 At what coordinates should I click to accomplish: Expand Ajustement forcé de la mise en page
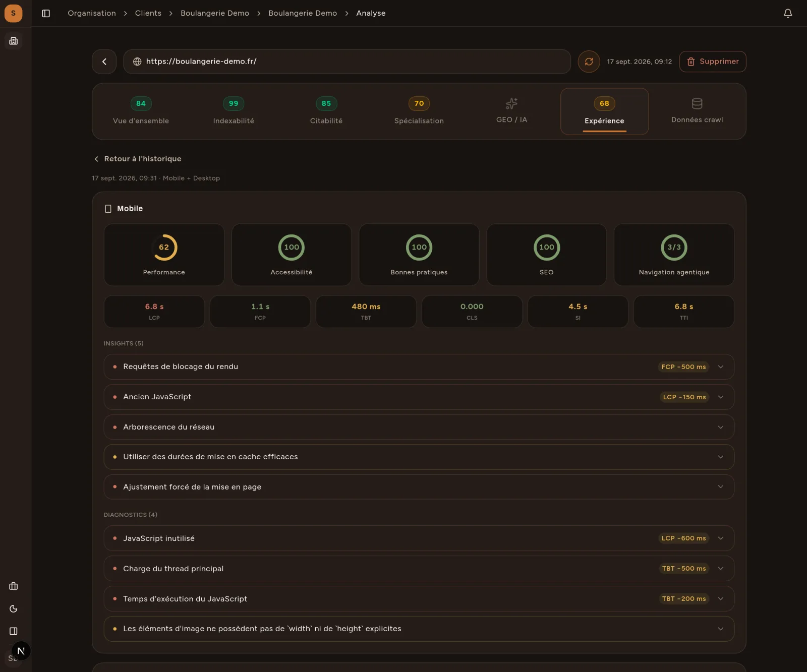[x=419, y=487]
